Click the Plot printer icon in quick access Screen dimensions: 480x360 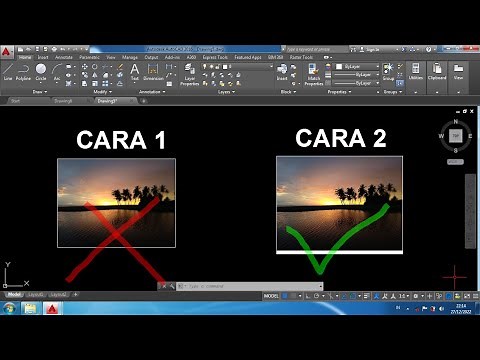click(54, 49)
